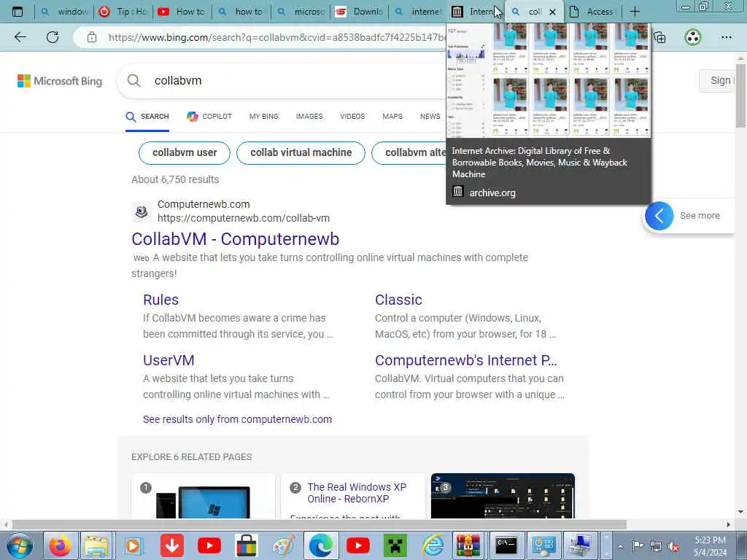Screen dimensions: 747x560
Task: Click the taskbar clock showing 5:23 PM
Action: click(x=710, y=546)
